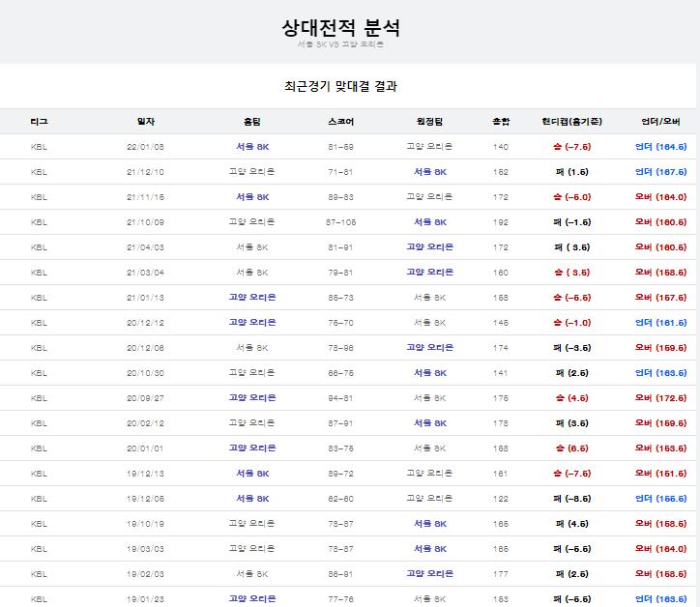Click the date cell 21/04/03
The width and height of the screenshot is (700, 607).
pos(146,247)
